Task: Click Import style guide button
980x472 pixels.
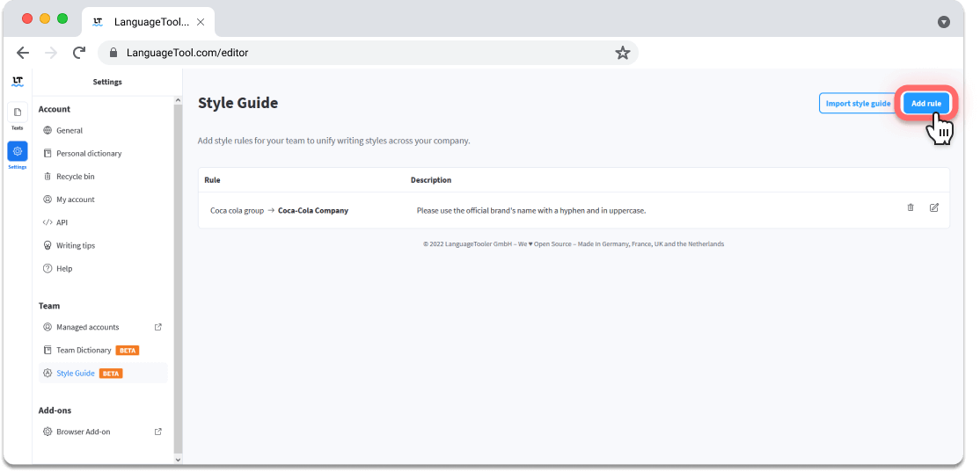Action: point(858,104)
